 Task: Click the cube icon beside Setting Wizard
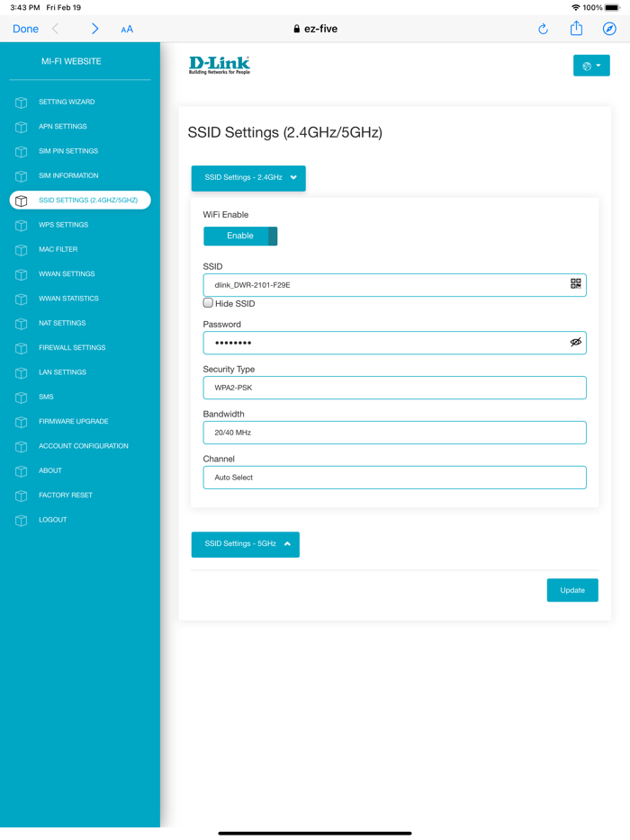click(x=21, y=103)
